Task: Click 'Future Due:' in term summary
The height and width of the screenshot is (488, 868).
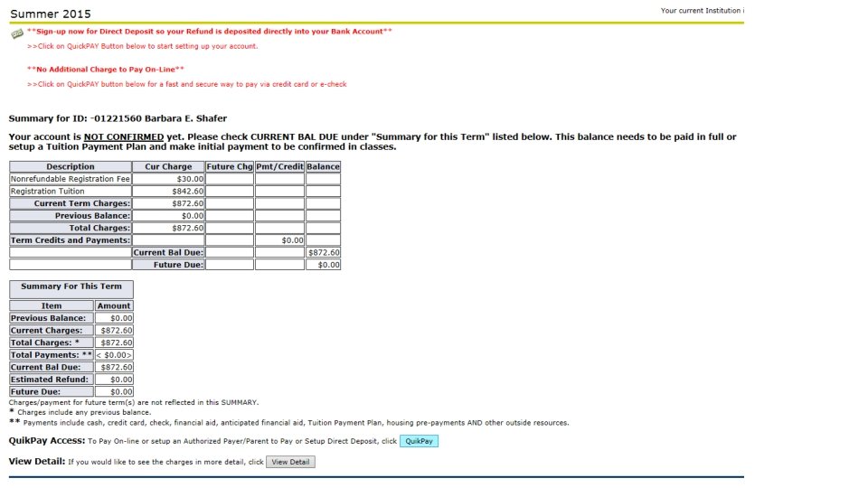Action: (x=52, y=391)
